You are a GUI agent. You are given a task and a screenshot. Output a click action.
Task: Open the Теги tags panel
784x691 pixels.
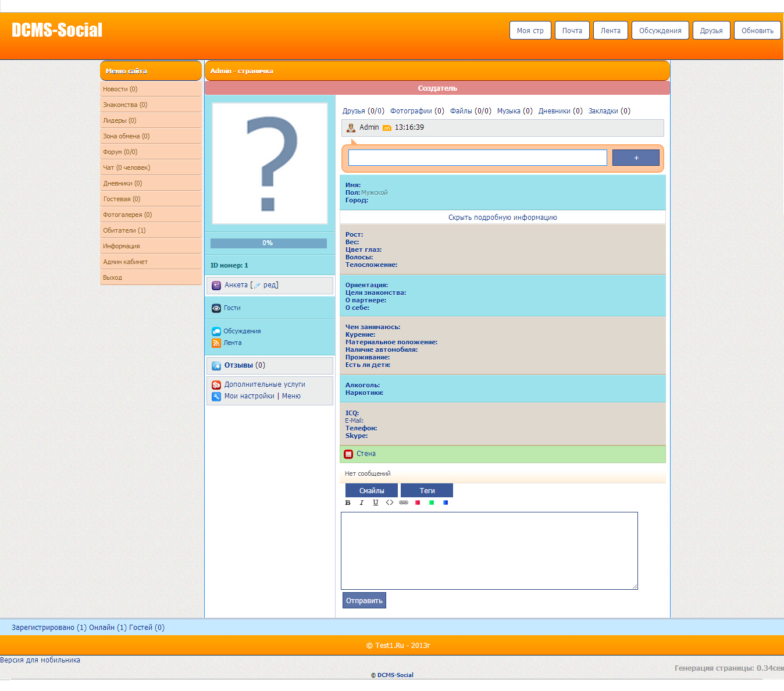point(427,490)
